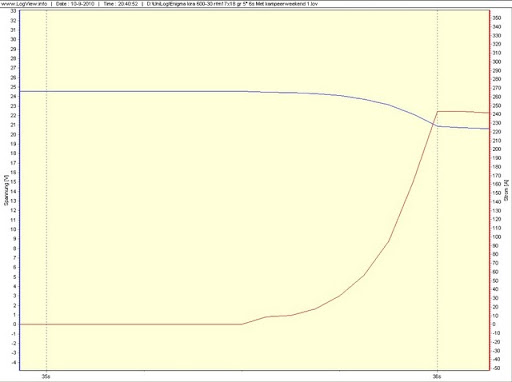Click the 15 tick on voltage axis
This screenshot has height=382, width=512.
(13, 182)
